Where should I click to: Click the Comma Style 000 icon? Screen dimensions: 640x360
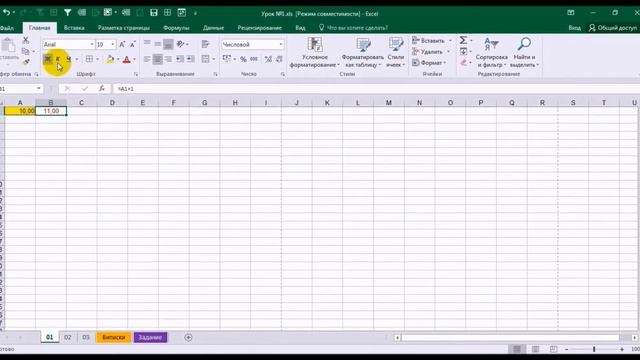click(254, 59)
